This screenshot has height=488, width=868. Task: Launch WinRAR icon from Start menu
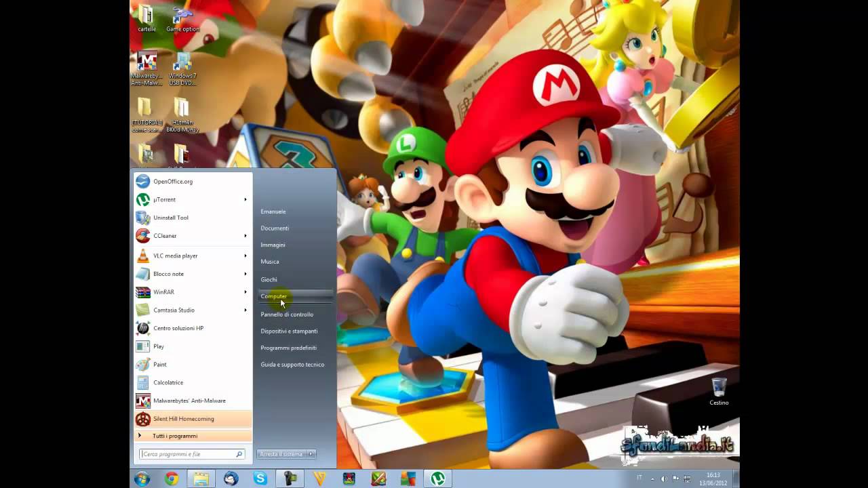pyautogui.click(x=142, y=292)
